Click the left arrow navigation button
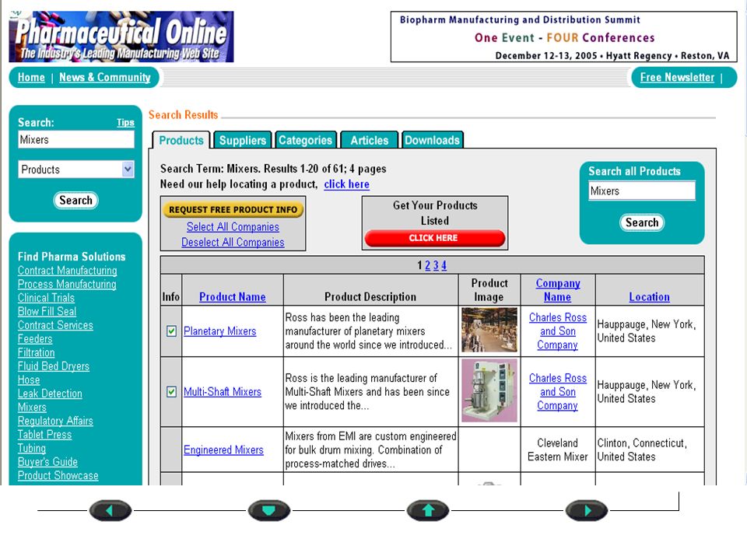This screenshot has height=560, width=747. (x=110, y=510)
